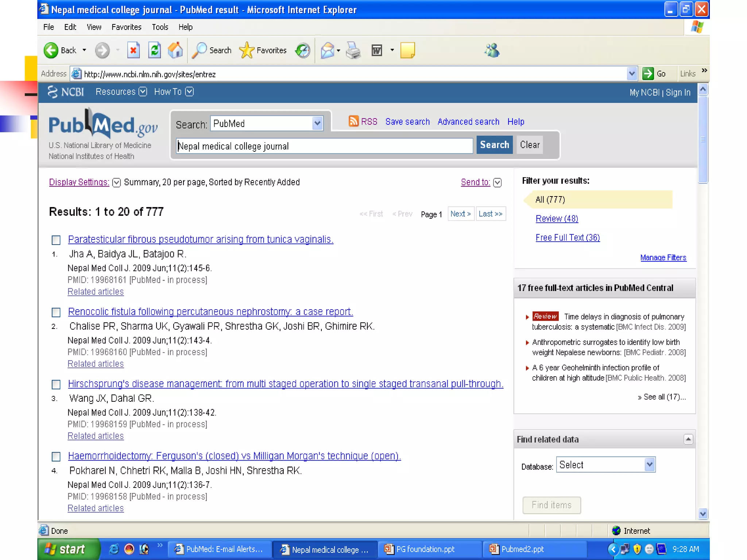Expand the Send to options arrow
The image size is (747, 560).
[x=498, y=182]
